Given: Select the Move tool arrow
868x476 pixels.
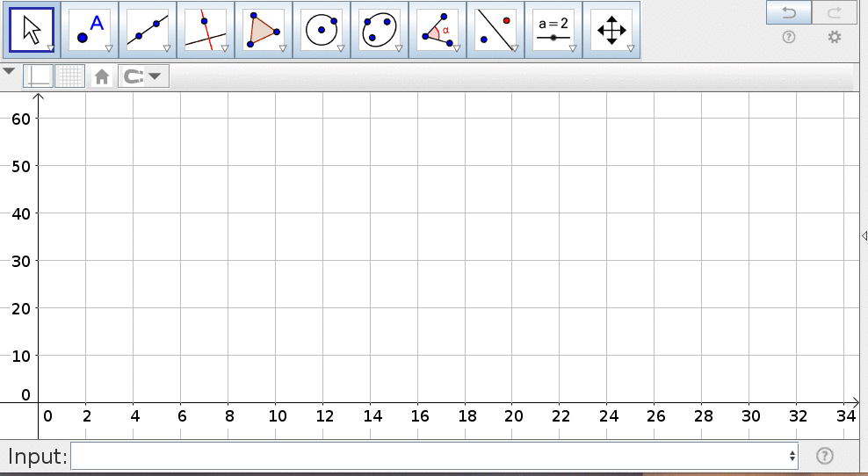Looking at the screenshot, I should [32, 29].
